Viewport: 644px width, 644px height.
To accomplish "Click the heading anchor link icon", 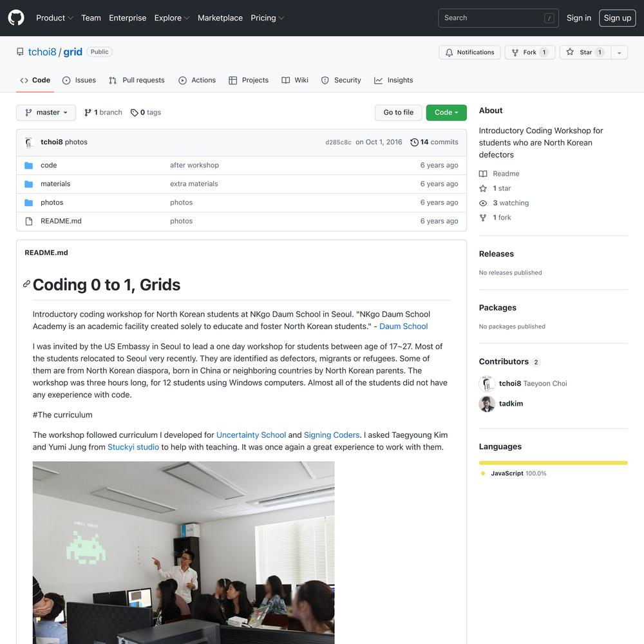I will point(26,284).
